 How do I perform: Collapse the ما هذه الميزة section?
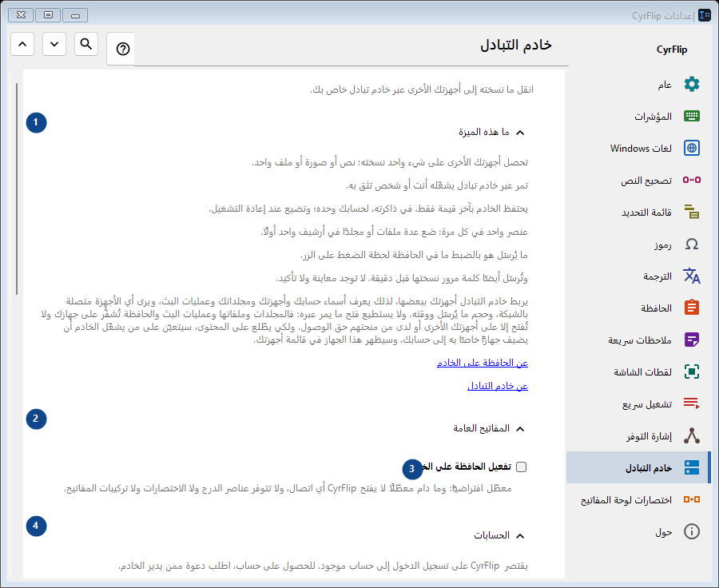coord(519,133)
